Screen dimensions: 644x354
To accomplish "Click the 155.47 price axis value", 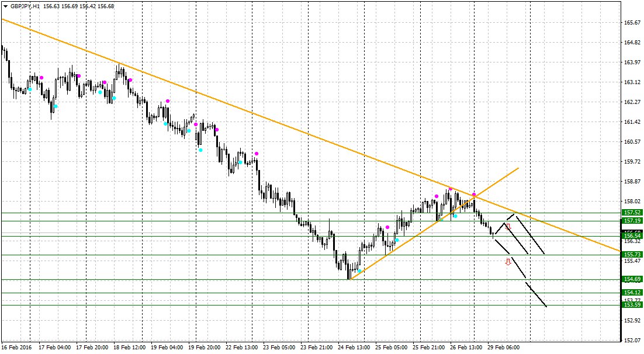I will point(632,261).
